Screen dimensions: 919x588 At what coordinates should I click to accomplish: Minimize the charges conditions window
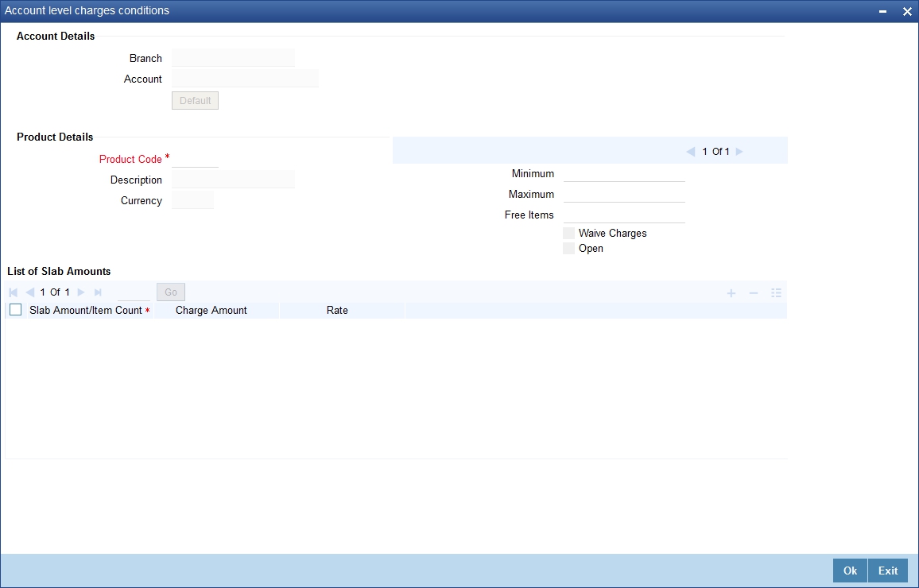882,11
